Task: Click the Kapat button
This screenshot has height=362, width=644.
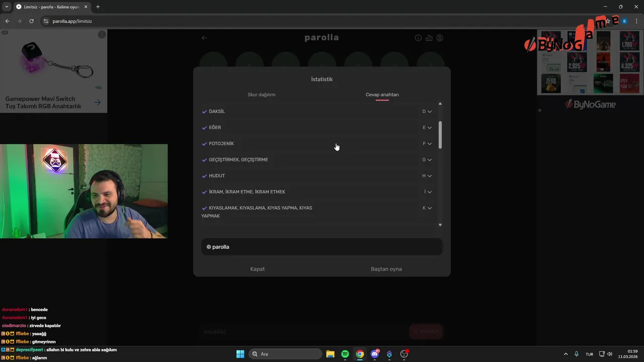Action: [258, 269]
